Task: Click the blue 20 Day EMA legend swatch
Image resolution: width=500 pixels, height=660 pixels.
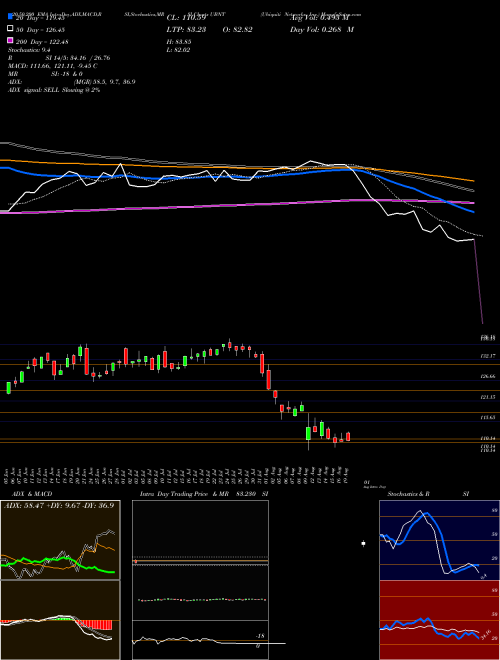Action: click(x=11, y=17)
